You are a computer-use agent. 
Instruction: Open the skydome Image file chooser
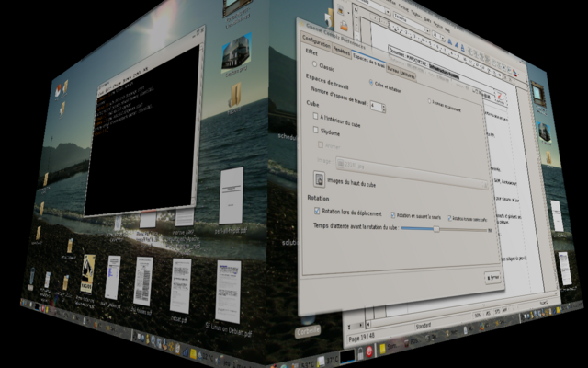[x=412, y=173]
